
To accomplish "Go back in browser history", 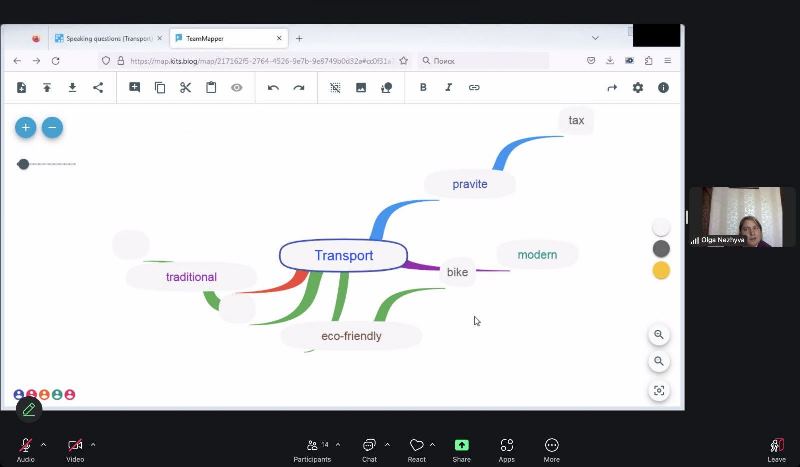I will pos(17,61).
